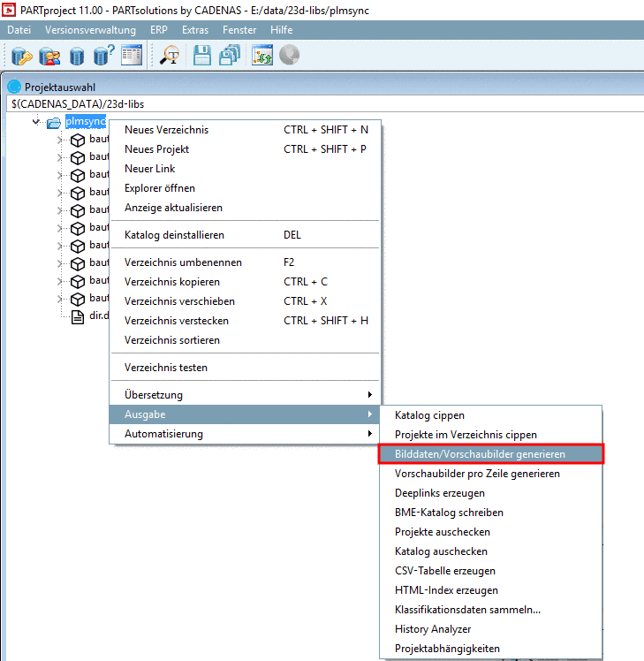
Task: Select Klassifikationsdaten sammeln...
Action: click(x=491, y=609)
